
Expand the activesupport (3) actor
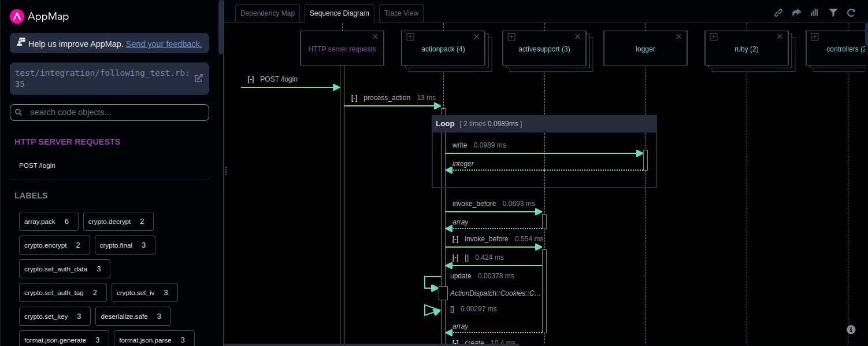(511, 36)
